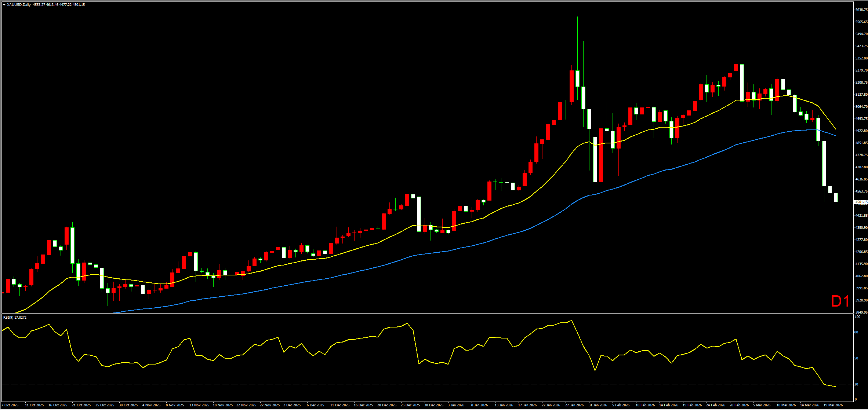
Task: Select the RSI(9) 17.0272 indicator label
Action: [x=15, y=318]
